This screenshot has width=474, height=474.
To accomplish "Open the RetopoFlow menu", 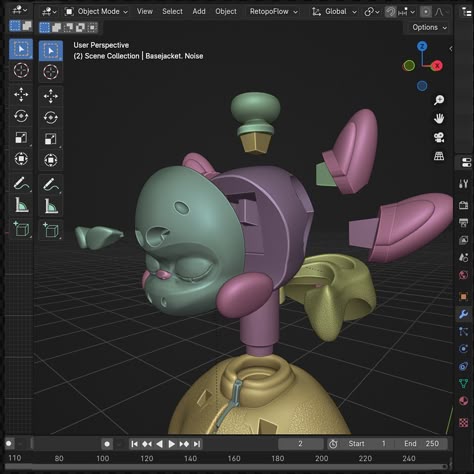I will click(273, 12).
